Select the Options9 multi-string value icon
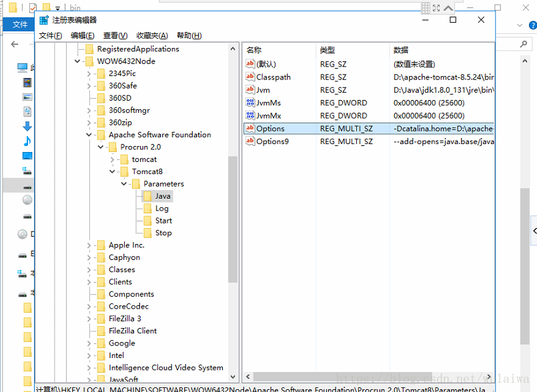This screenshot has width=537, height=392. (250, 141)
